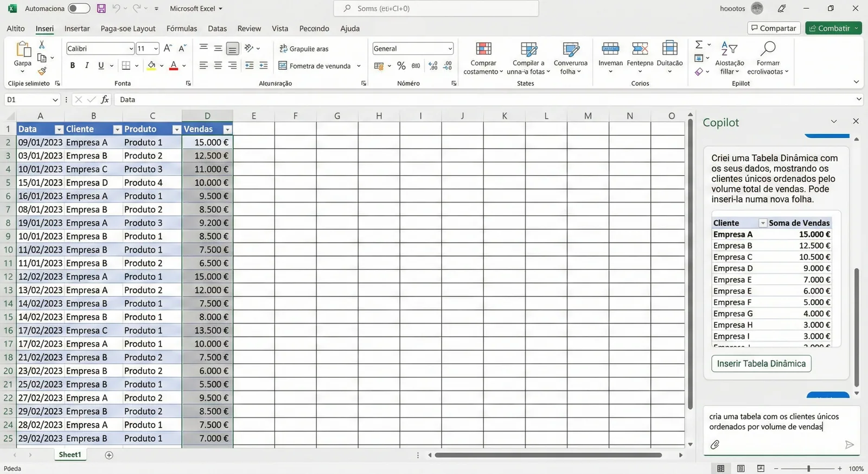Image resolution: width=868 pixels, height=474 pixels.
Task: Click the zoom slider handle
Action: [808, 469]
